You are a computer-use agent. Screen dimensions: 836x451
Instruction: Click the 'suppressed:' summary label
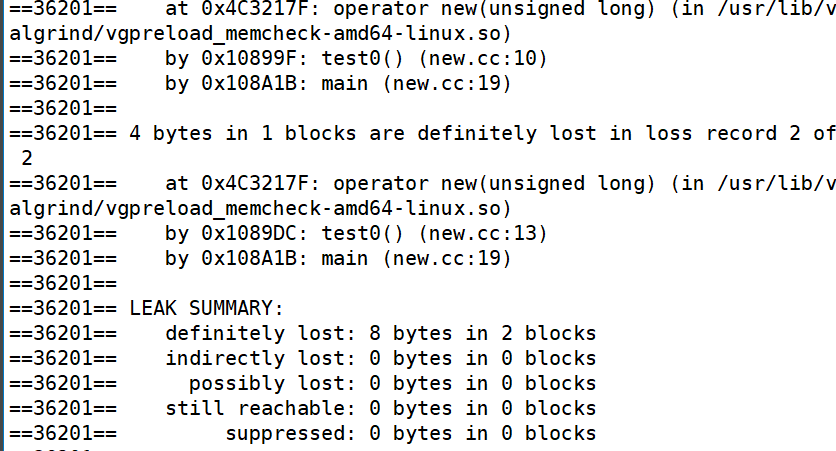point(290,434)
